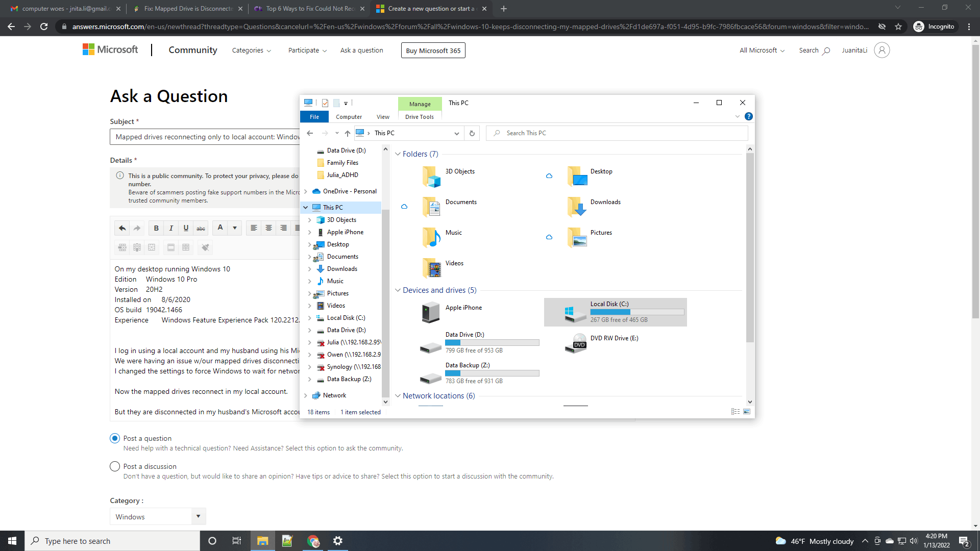Collapse the Folders (7) section
The width and height of the screenshot is (980, 551).
398,154
